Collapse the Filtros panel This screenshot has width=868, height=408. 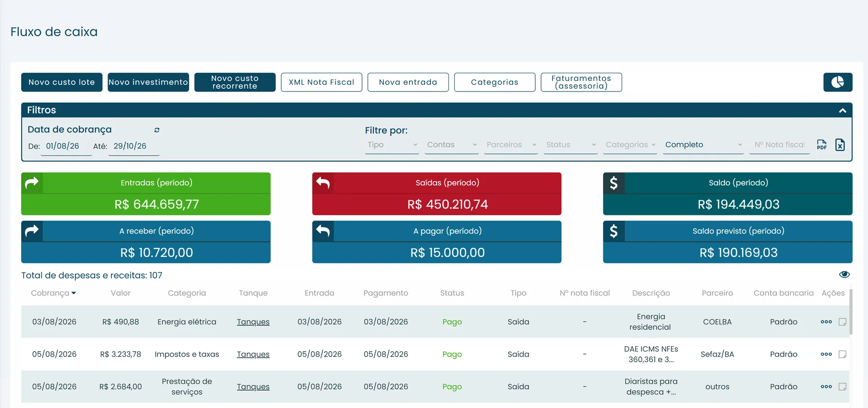coord(842,110)
